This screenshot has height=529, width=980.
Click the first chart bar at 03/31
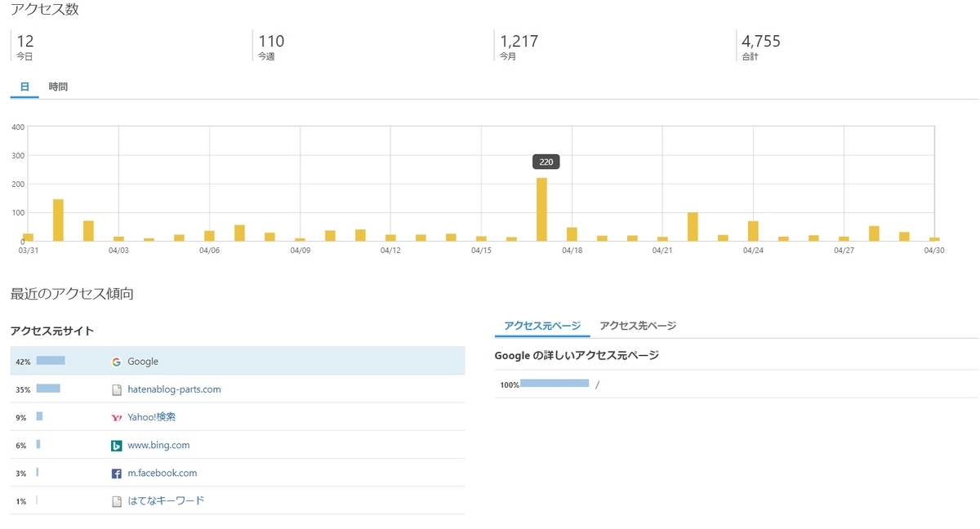tap(28, 237)
